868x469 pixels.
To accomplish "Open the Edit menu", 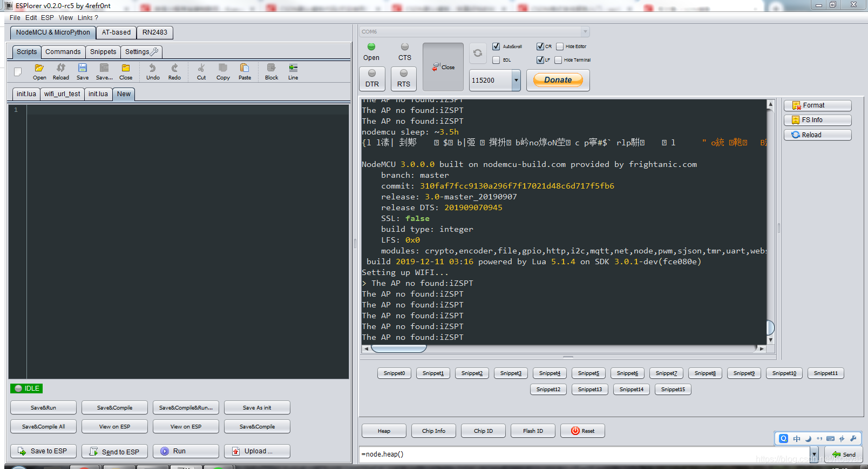I will (31, 18).
